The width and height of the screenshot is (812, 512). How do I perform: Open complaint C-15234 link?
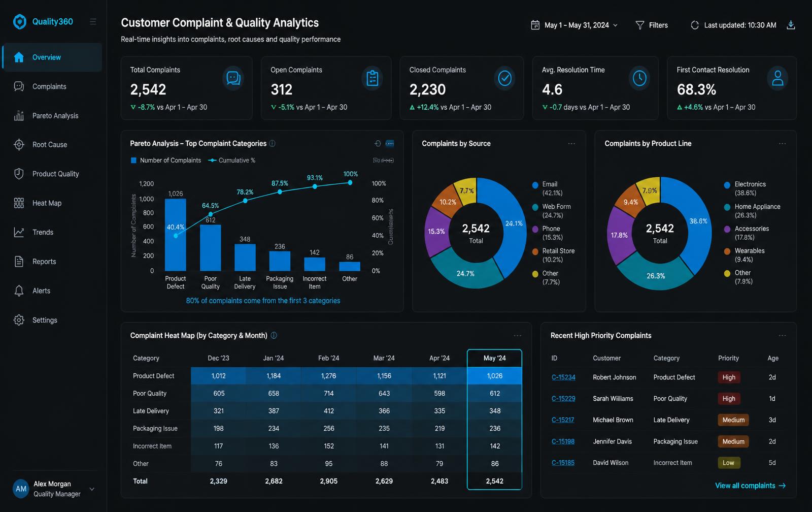563,377
